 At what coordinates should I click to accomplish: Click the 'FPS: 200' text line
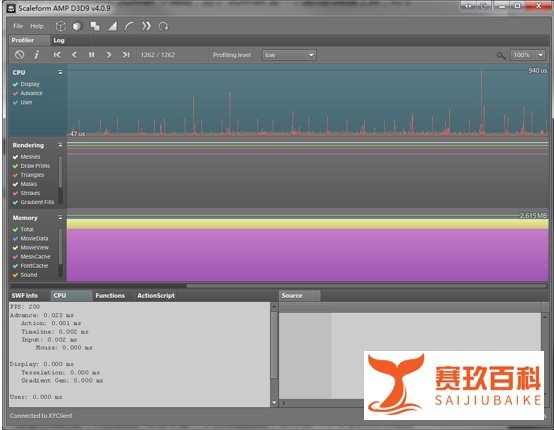pos(25,307)
